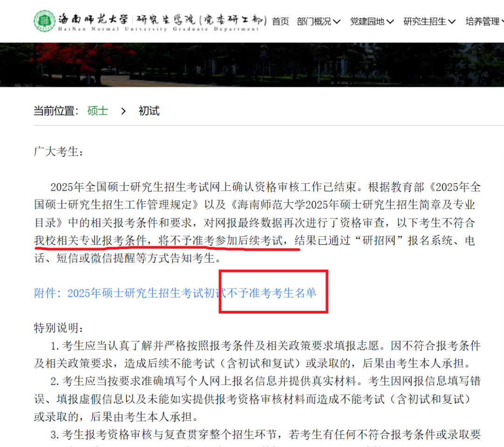Open the 部门概况 menu label
Image resolution: width=504 pixels, height=447 pixels.
(314, 21)
